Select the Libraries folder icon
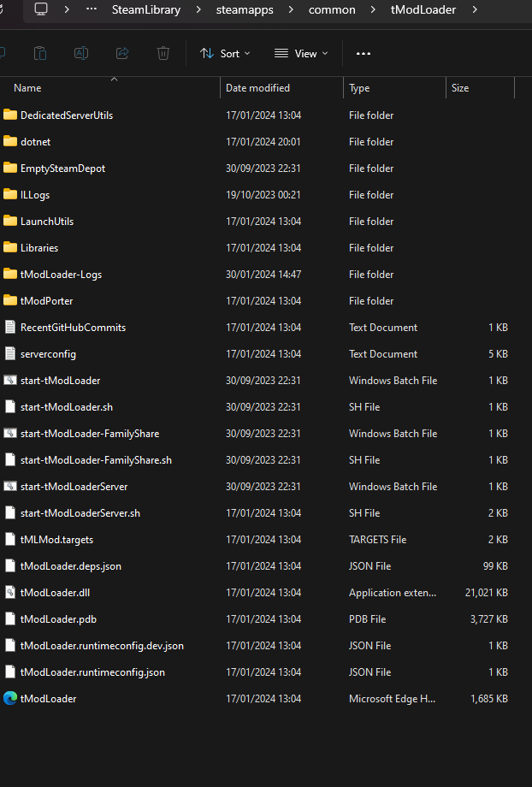532x787 pixels. pos(10,248)
